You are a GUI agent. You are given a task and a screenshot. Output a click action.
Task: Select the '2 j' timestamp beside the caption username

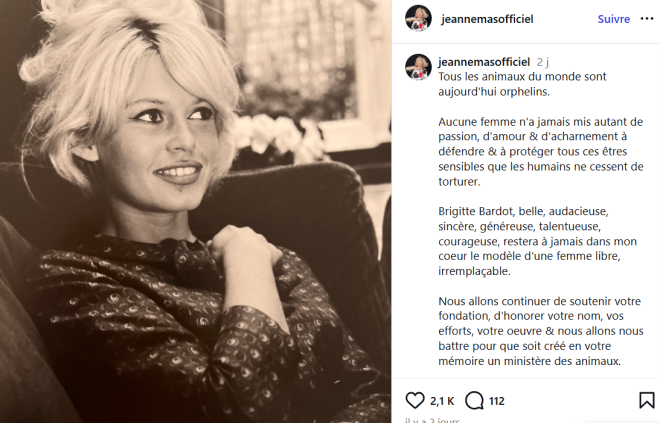(x=543, y=62)
